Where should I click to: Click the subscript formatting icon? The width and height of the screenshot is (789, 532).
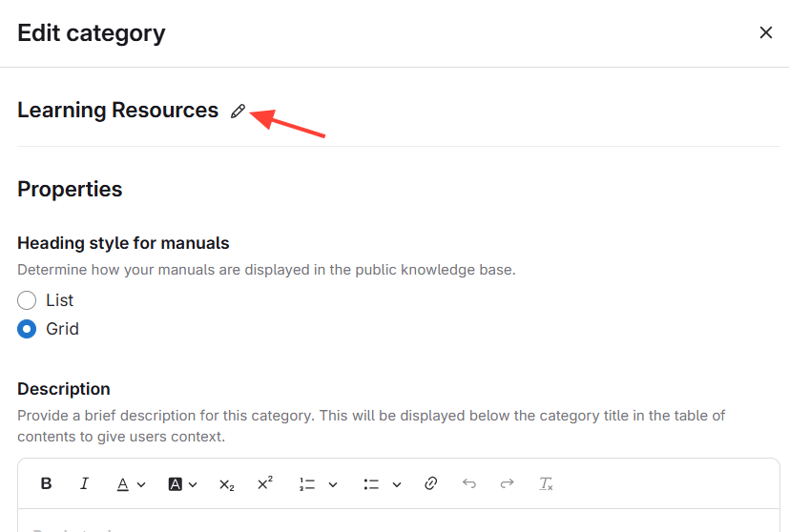point(226,484)
